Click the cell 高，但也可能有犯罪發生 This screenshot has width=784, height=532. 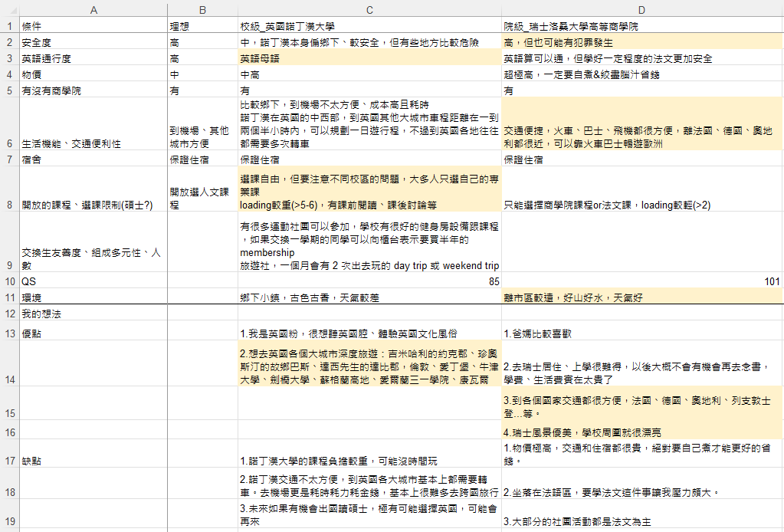pyautogui.click(x=642, y=41)
